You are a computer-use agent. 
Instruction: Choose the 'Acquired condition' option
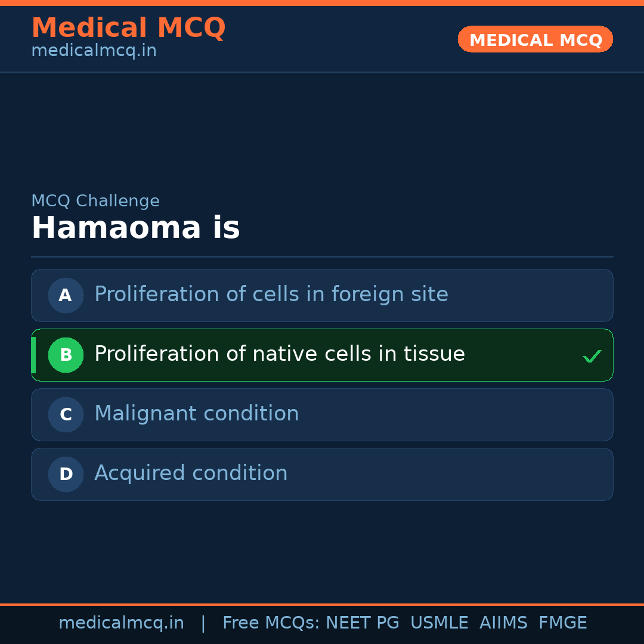[191, 473]
